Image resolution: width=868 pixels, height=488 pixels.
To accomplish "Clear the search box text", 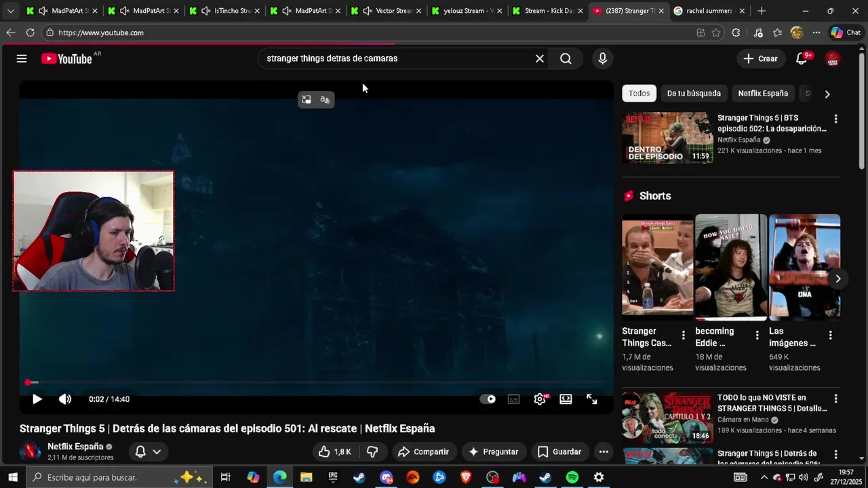I will pos(540,59).
